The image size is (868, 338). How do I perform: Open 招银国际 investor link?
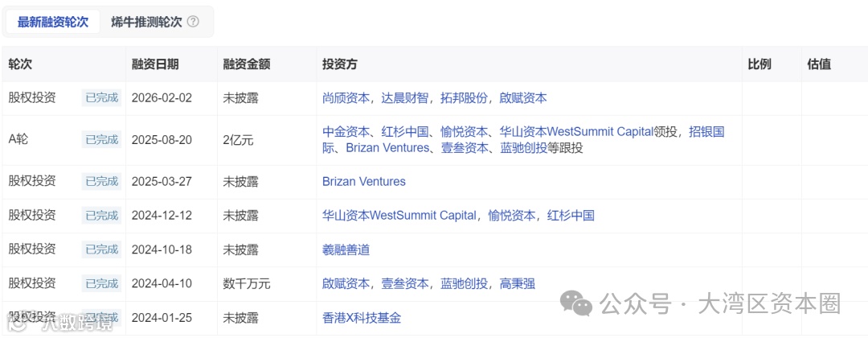click(x=707, y=132)
